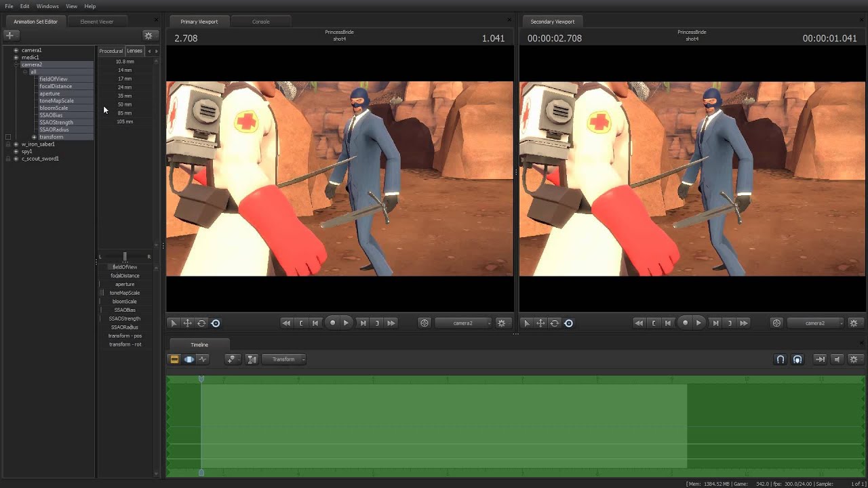Open the File menu
The width and height of the screenshot is (868, 488).
(9, 6)
